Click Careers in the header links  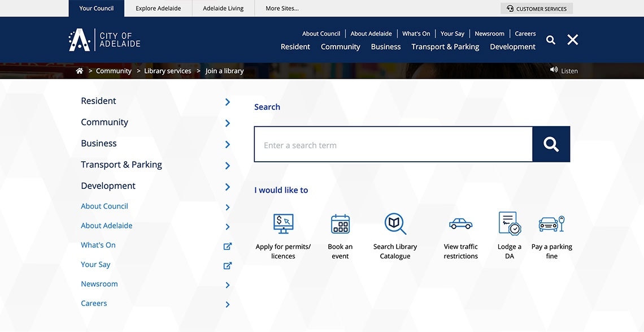[x=525, y=34]
